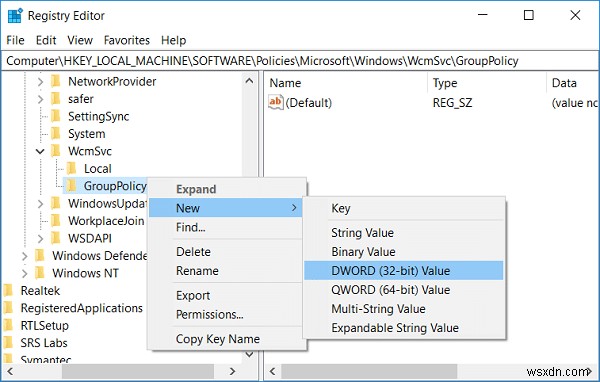Click the GroupPolicy folder icon
Image resolution: width=600 pixels, height=382 pixels.
(x=72, y=186)
